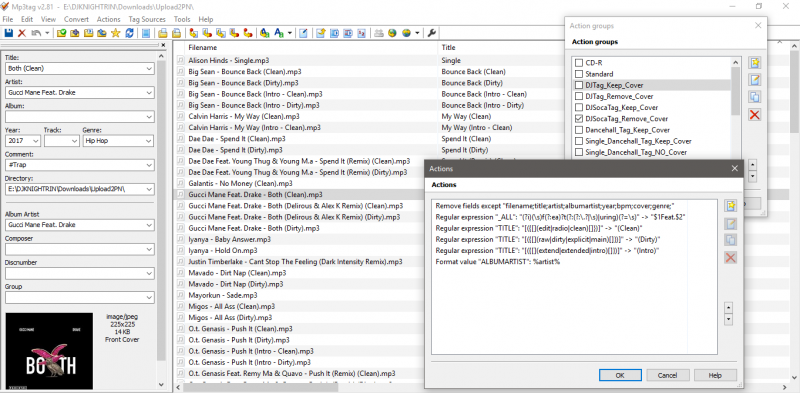Image resolution: width=800 pixels, height=393 pixels.
Task: Click the Edit action pencil icon in Actions dialog
Action: [x=731, y=224]
